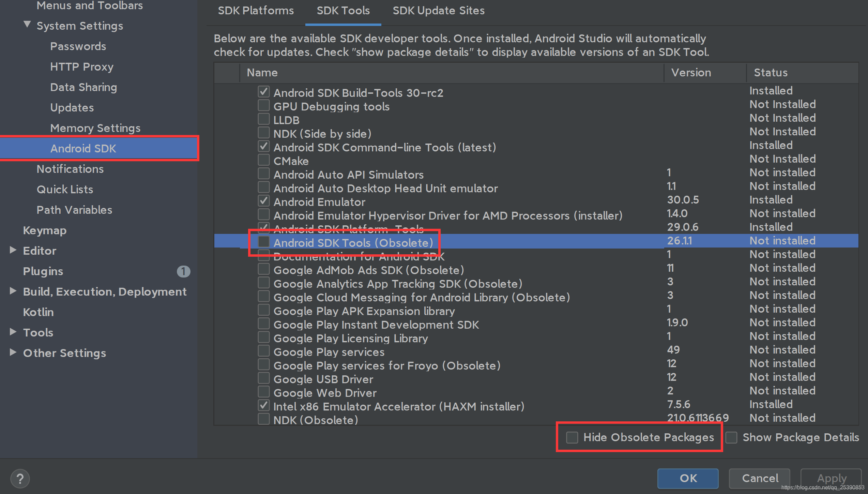868x494 pixels.
Task: Confirm with the OK button
Action: pyautogui.click(x=688, y=478)
